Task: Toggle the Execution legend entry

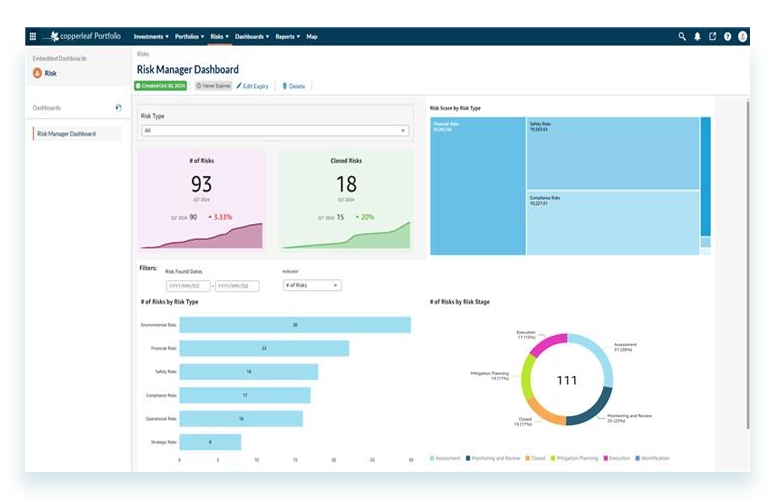Action: [x=616, y=458]
